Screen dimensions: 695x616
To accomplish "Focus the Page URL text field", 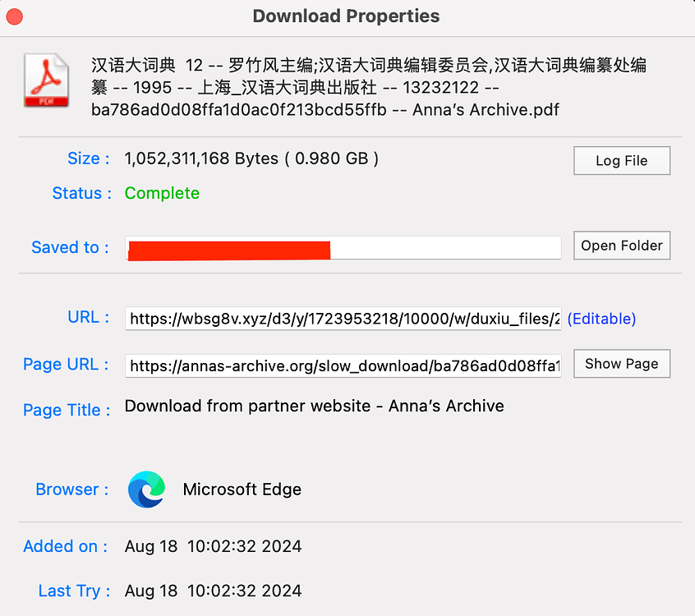I will point(343,365).
